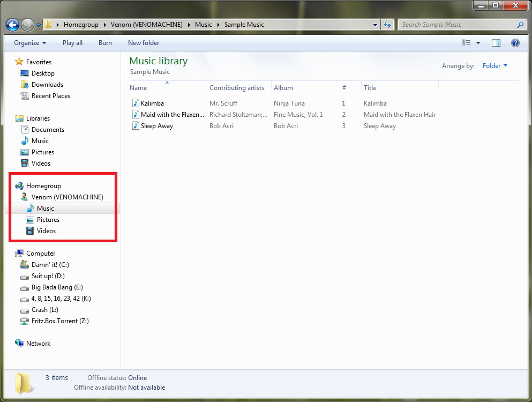Open the view options dropdown arrow
The image size is (532, 402).
pyautogui.click(x=478, y=43)
